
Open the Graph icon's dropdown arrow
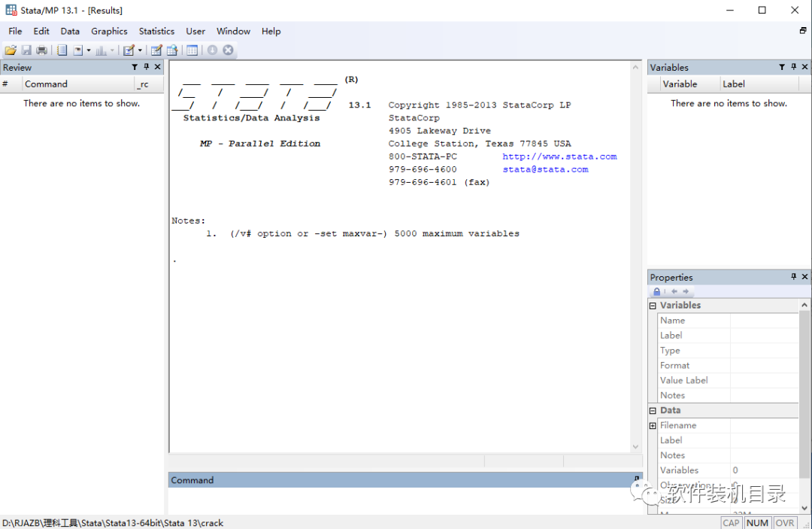(x=112, y=50)
